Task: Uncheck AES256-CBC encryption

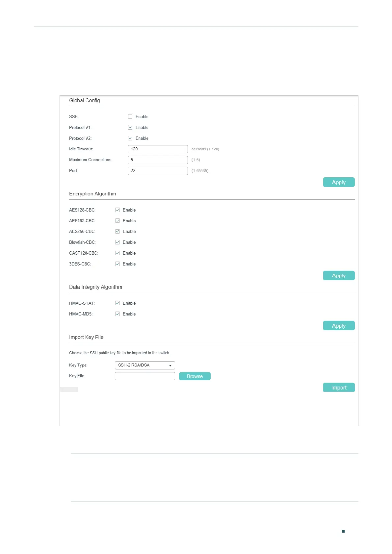Action: (118, 232)
